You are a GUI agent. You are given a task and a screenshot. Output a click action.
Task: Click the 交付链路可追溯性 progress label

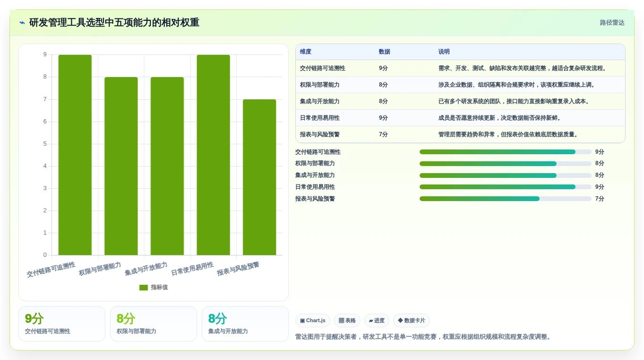[318, 152]
